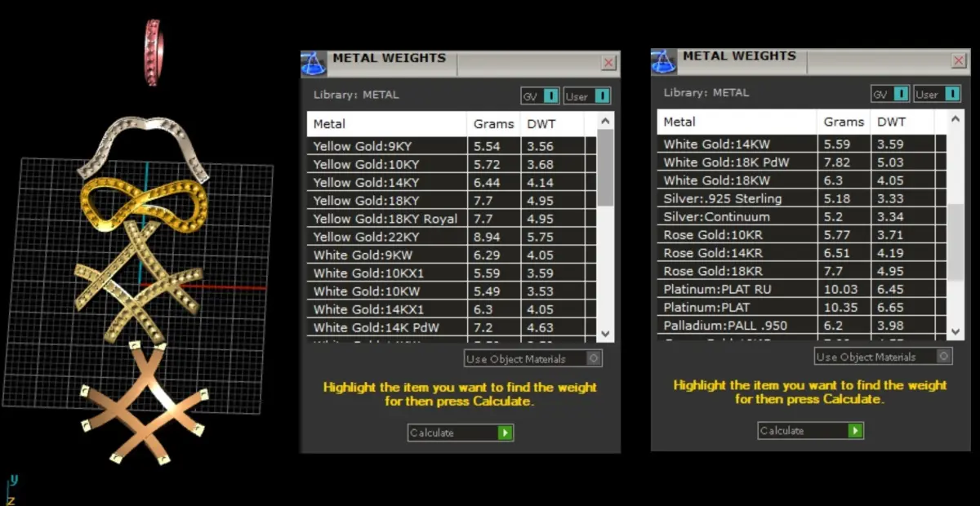This screenshot has height=506, width=980.
Task: Select the White Gold:14K PdW row
Action: [452, 327]
